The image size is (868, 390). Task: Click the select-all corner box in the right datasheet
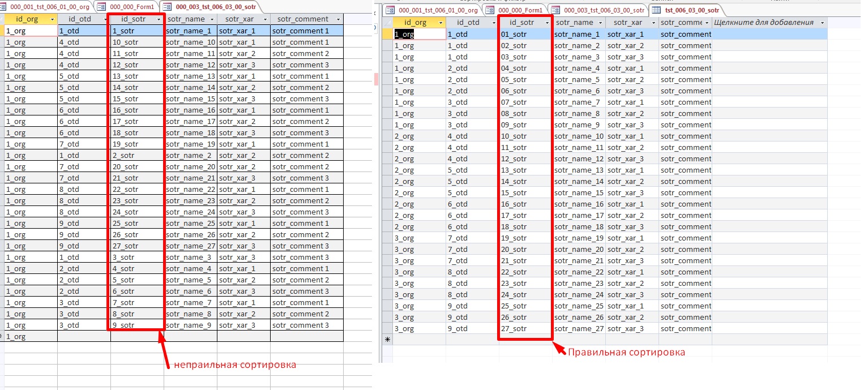387,23
